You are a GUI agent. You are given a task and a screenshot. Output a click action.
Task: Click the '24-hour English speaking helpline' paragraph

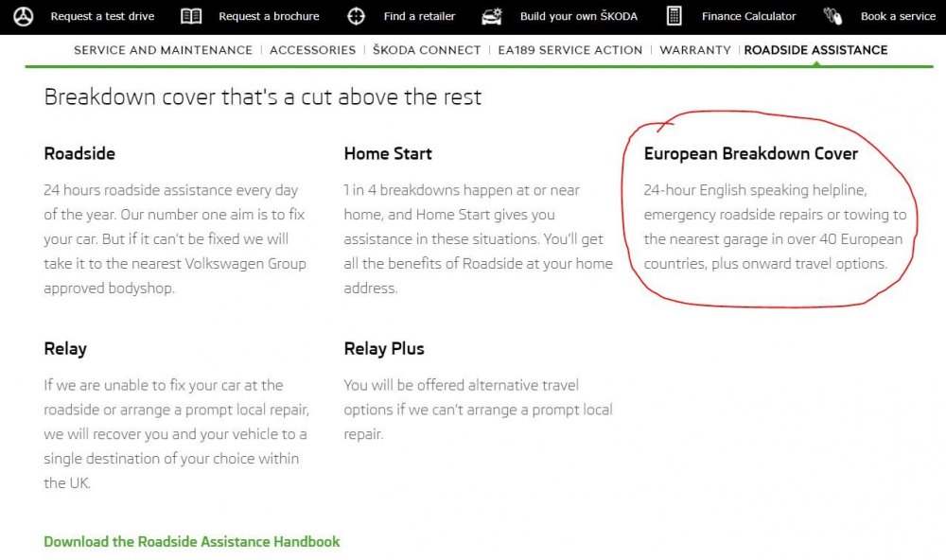click(x=776, y=227)
